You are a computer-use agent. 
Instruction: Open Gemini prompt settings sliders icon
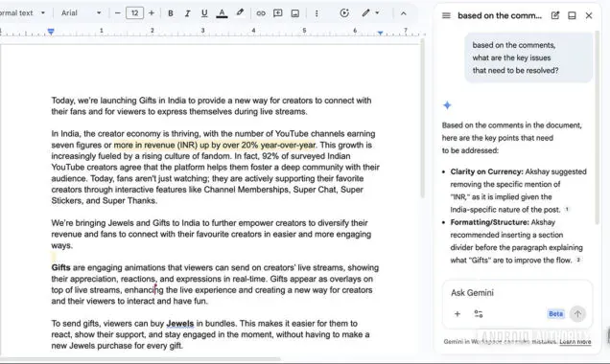479,314
